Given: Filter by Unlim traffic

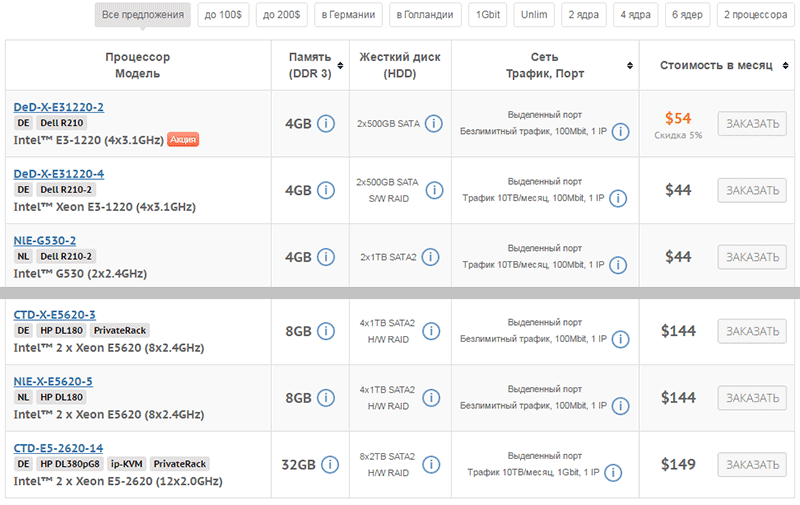Looking at the screenshot, I should 534,15.
